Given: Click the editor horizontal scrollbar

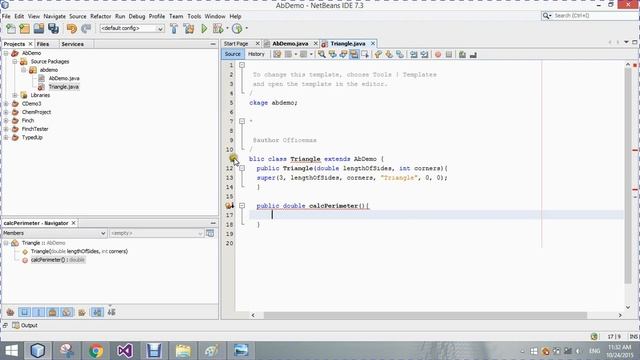Looking at the screenshot, I should (425, 315).
